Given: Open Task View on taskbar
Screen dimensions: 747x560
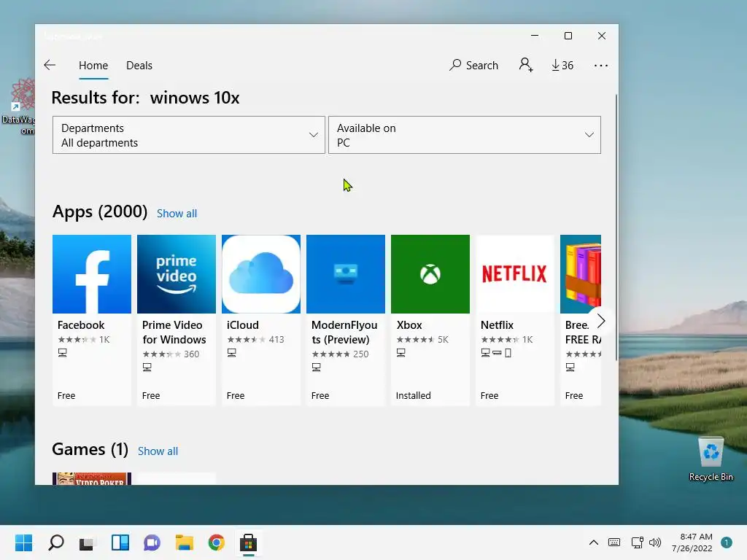Looking at the screenshot, I should click(x=88, y=542).
